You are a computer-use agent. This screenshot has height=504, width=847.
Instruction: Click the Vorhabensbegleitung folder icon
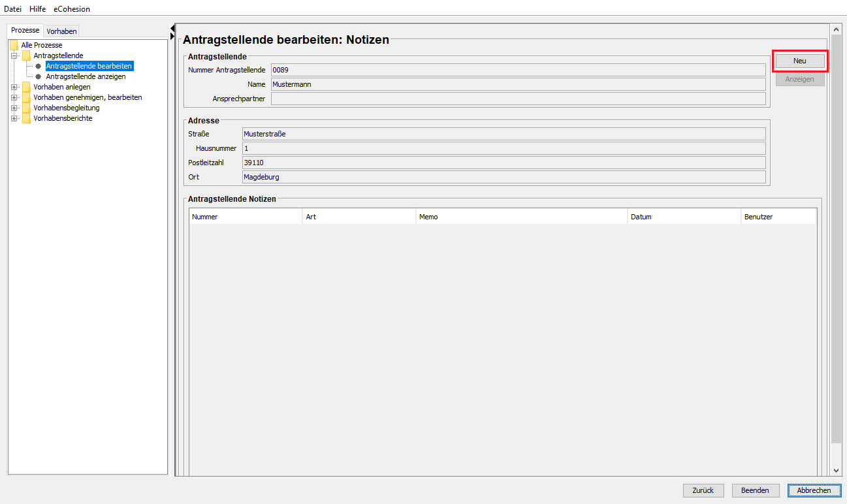click(26, 108)
